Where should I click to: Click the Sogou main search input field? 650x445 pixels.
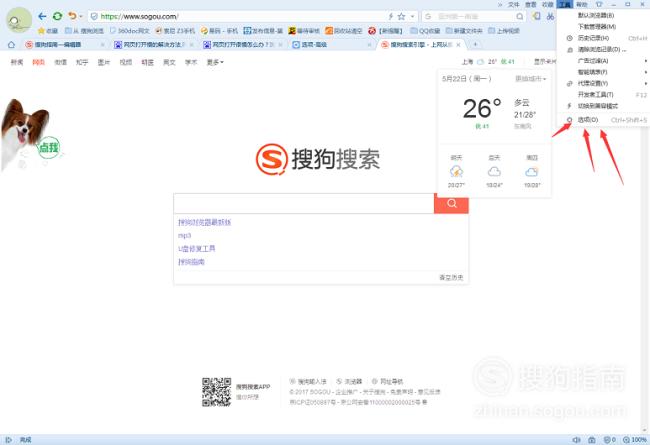(x=304, y=203)
